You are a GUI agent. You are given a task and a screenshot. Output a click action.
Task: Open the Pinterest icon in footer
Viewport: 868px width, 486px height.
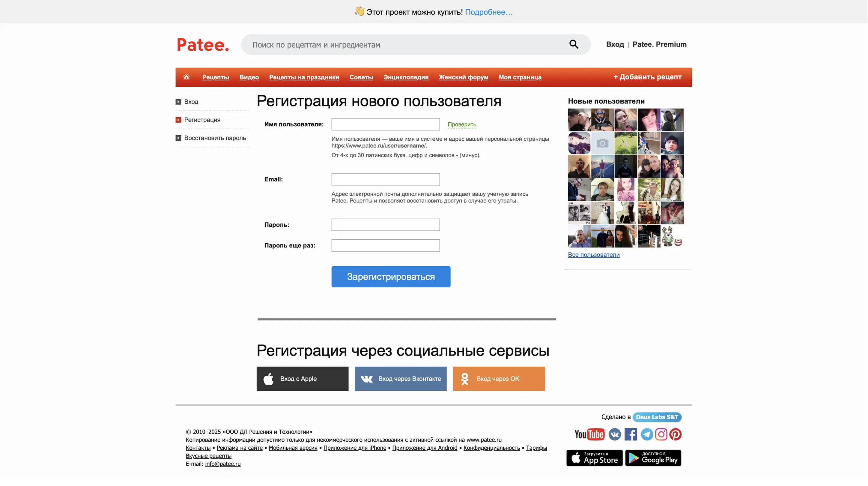click(676, 434)
